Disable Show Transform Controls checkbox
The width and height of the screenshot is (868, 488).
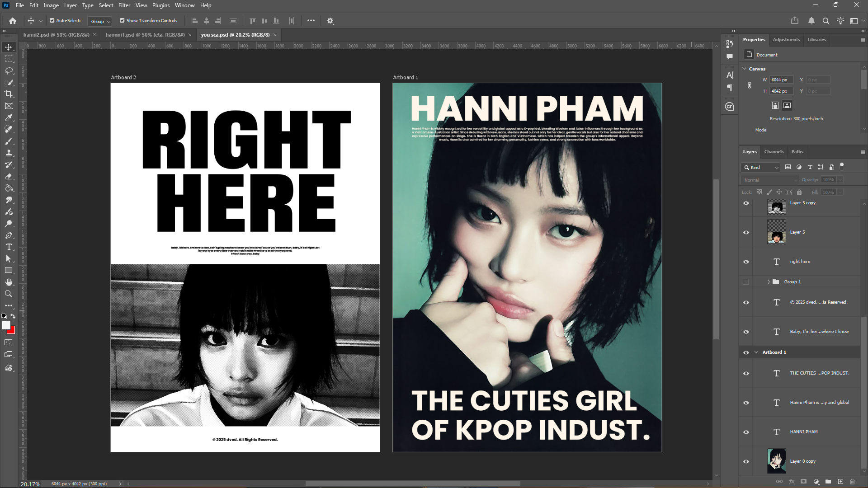pyautogui.click(x=122, y=21)
